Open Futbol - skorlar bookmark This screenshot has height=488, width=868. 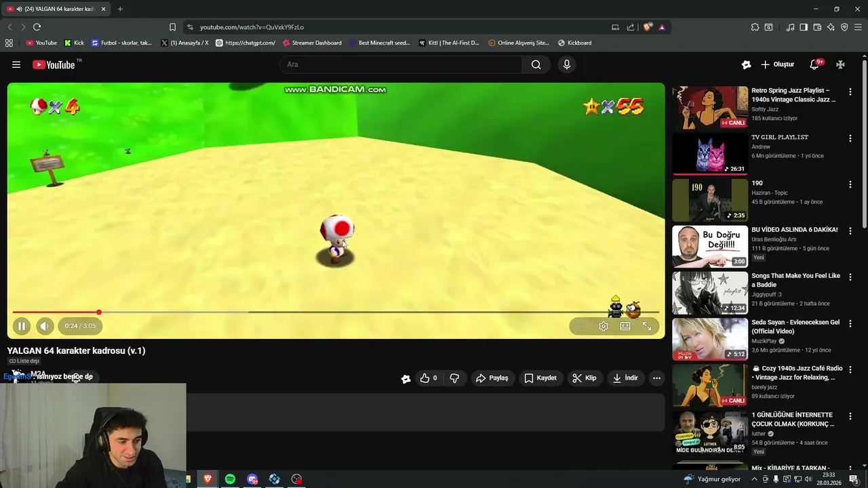122,43
